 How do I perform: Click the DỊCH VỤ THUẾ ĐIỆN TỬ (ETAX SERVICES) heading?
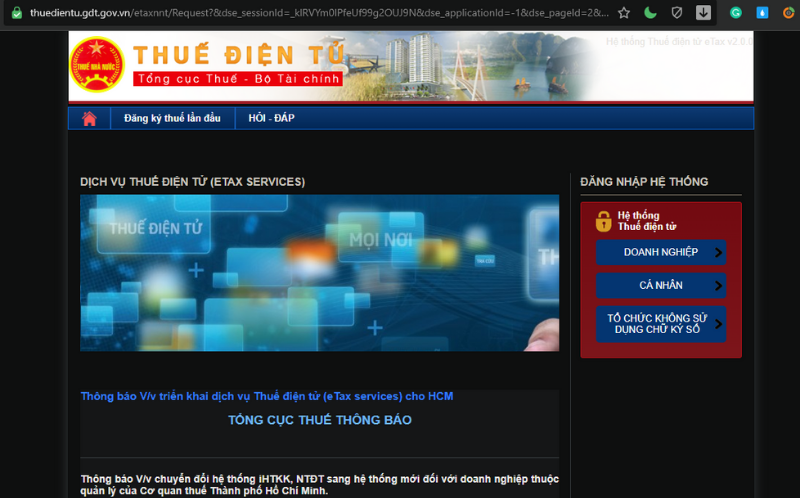(x=192, y=182)
